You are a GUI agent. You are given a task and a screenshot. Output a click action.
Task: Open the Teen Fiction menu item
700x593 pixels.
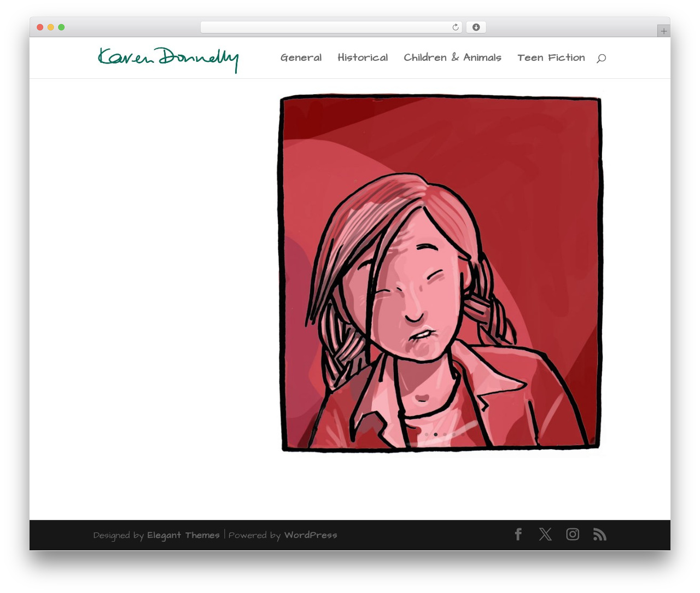click(x=551, y=57)
